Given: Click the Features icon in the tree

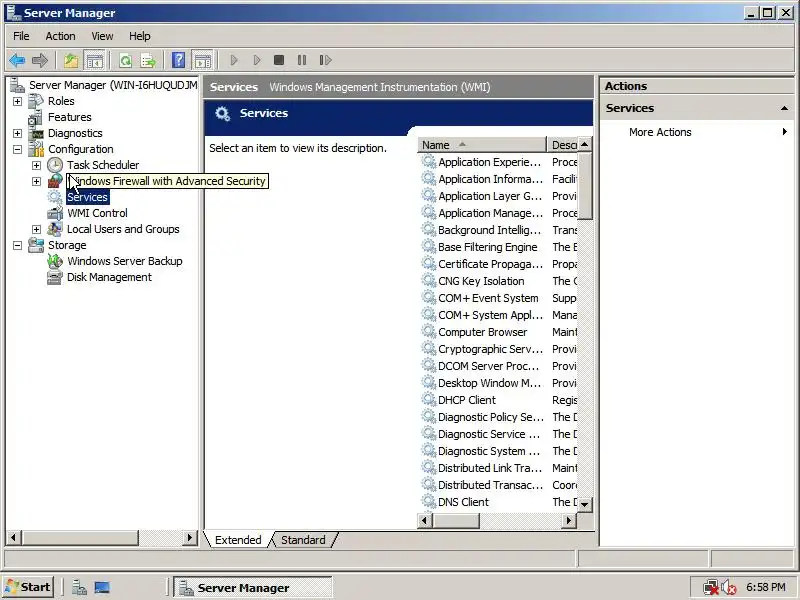Looking at the screenshot, I should (x=35, y=117).
